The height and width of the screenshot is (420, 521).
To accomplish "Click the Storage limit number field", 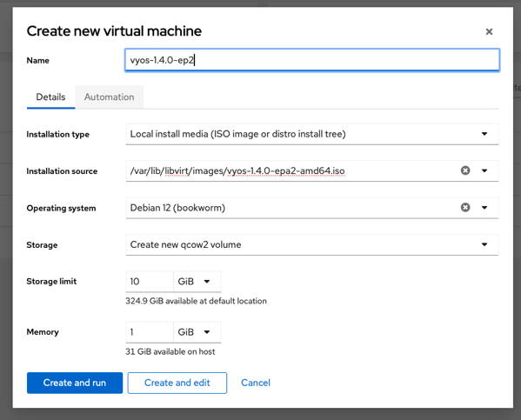I will (150, 282).
